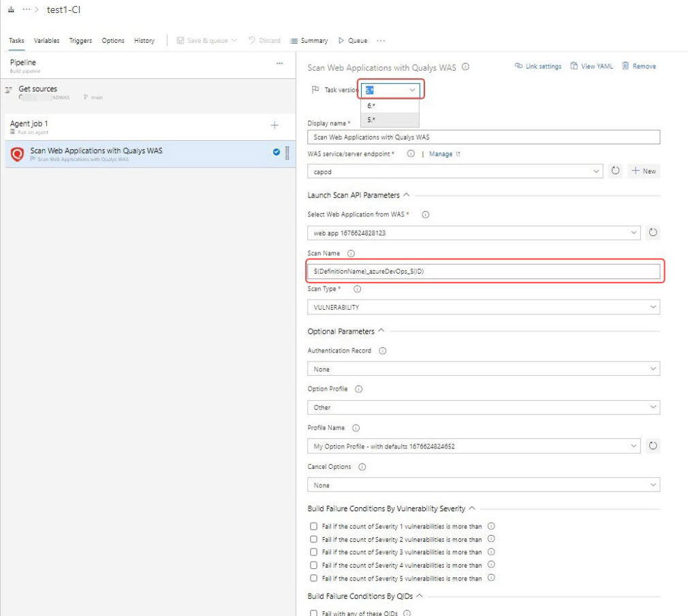Open the Profile Name dropdown
This screenshot has height=616, width=688.
pos(474,446)
